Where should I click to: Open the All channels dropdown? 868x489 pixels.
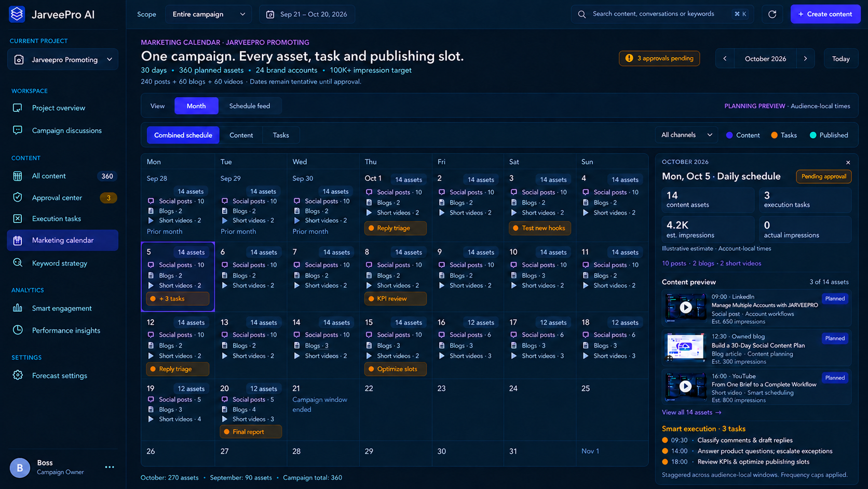tap(686, 135)
